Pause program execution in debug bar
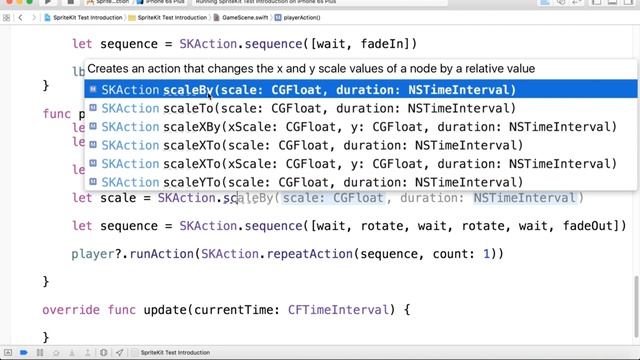This screenshot has width=640, height=360. coord(40,352)
